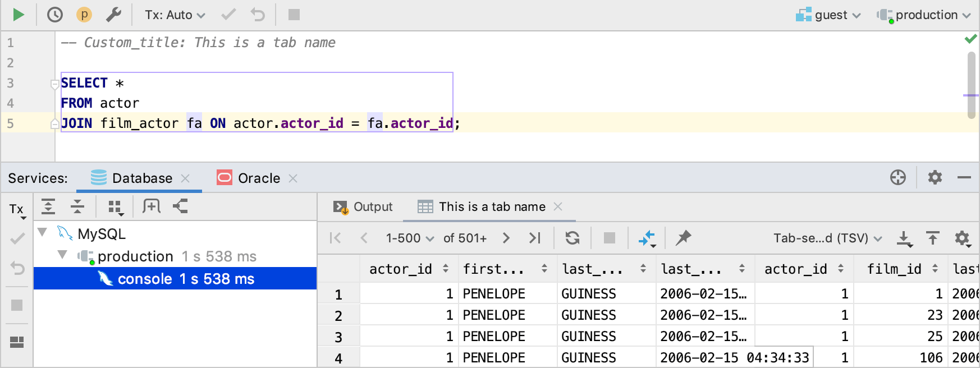Image resolution: width=980 pixels, height=368 pixels.
Task: Open the Tab-se...d (TSV) extractor dropdown
Action: (x=828, y=238)
